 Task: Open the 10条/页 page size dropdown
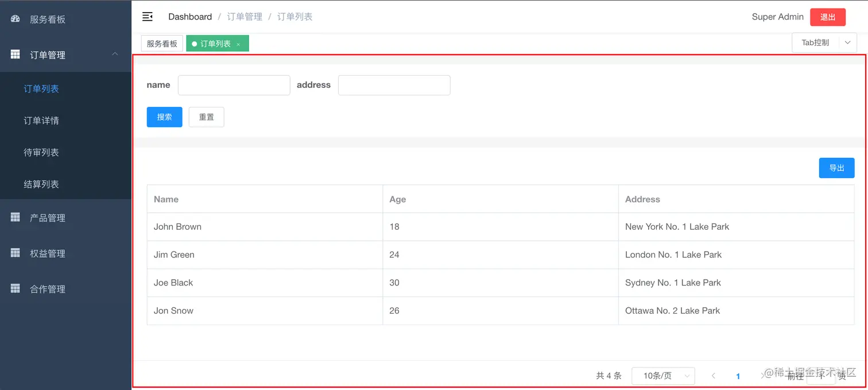click(663, 376)
